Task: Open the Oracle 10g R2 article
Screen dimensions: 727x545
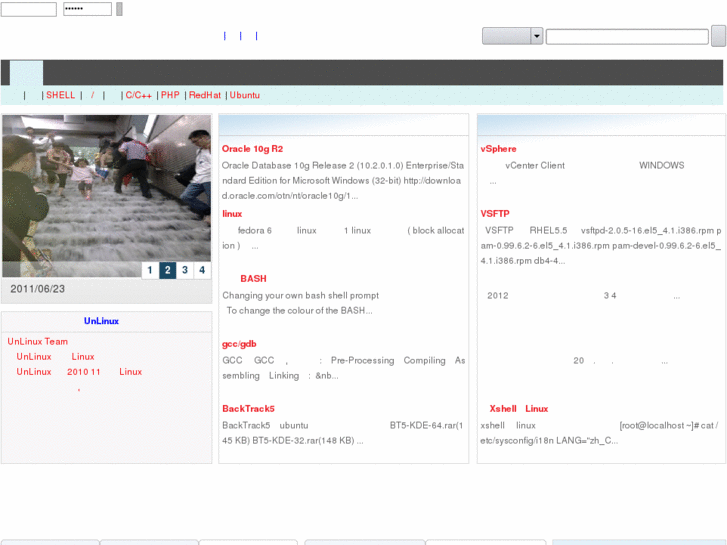Action: click(x=252, y=149)
